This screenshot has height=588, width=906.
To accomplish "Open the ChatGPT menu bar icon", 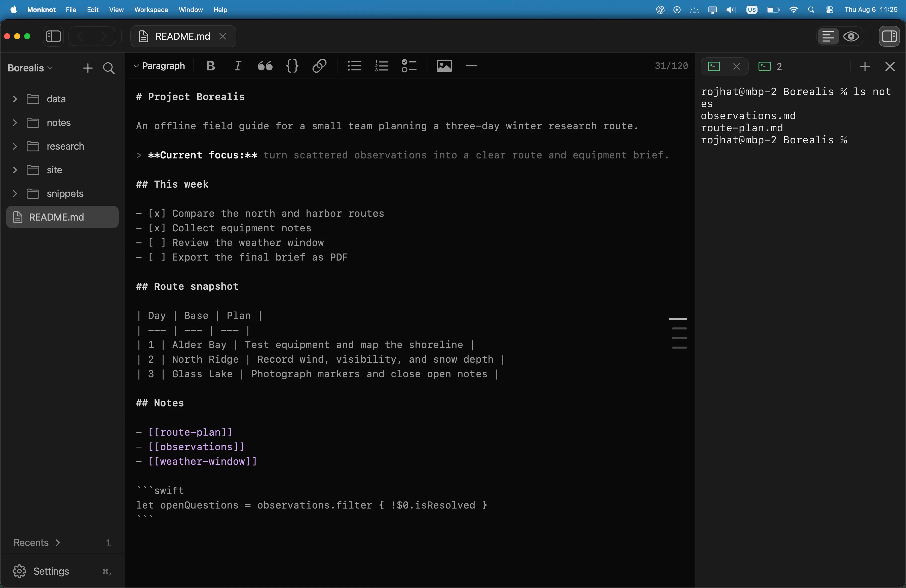I will [x=660, y=10].
